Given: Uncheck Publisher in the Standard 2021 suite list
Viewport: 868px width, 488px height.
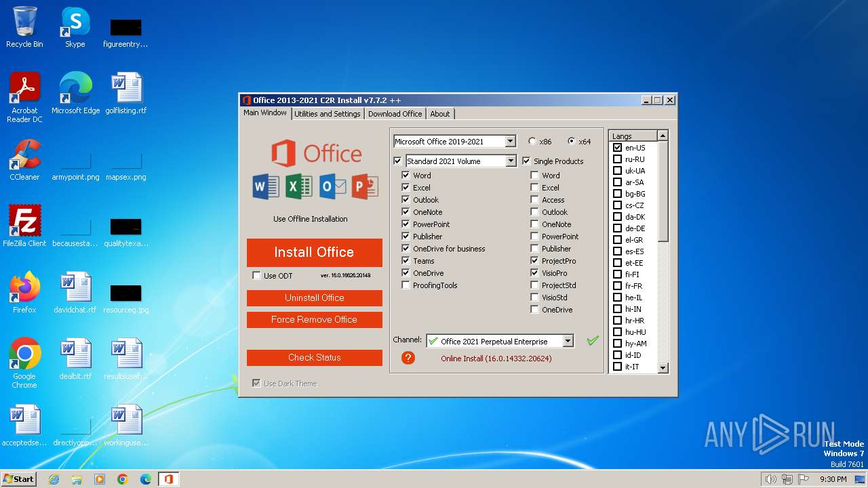Looking at the screenshot, I should pyautogui.click(x=406, y=237).
